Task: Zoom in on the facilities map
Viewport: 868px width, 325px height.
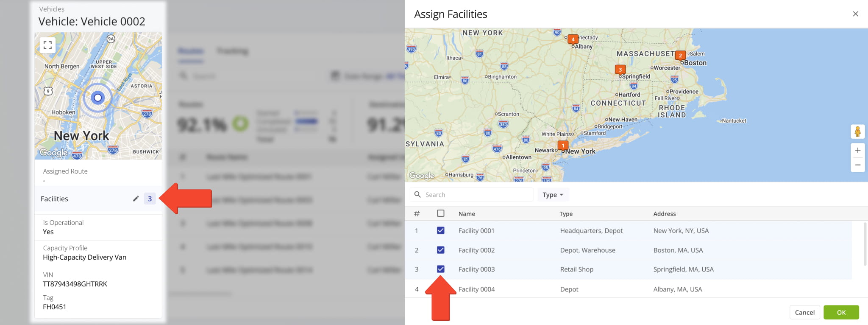Action: pyautogui.click(x=857, y=150)
